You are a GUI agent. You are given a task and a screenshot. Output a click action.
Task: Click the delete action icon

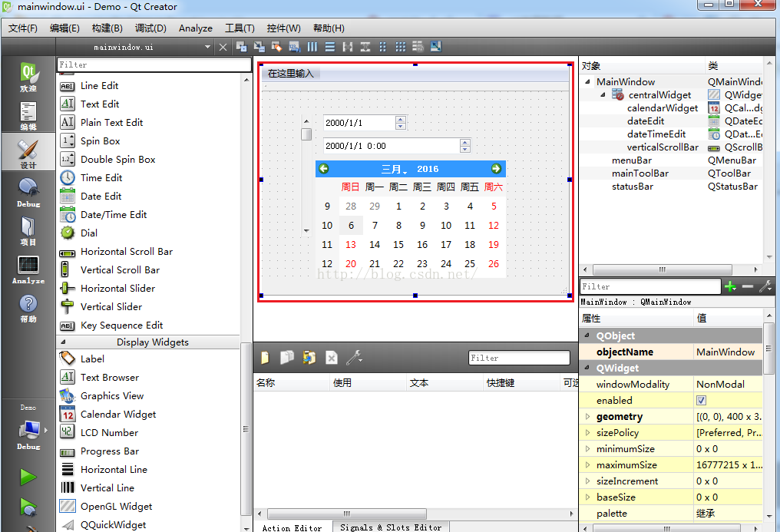pos(332,358)
